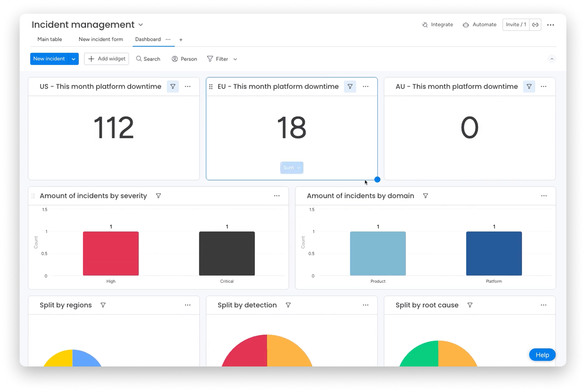
Task: Click the light blue Product domain bar
Action: tap(378, 253)
